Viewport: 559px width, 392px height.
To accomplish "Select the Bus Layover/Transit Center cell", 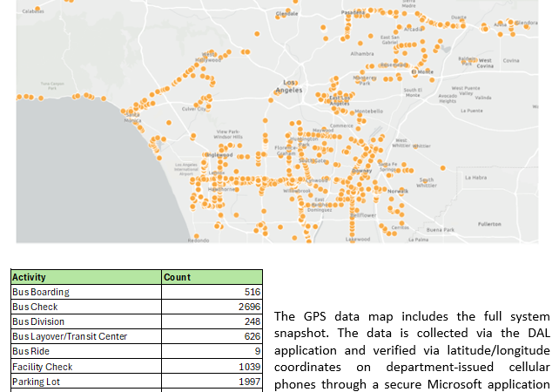I will coord(70,336).
